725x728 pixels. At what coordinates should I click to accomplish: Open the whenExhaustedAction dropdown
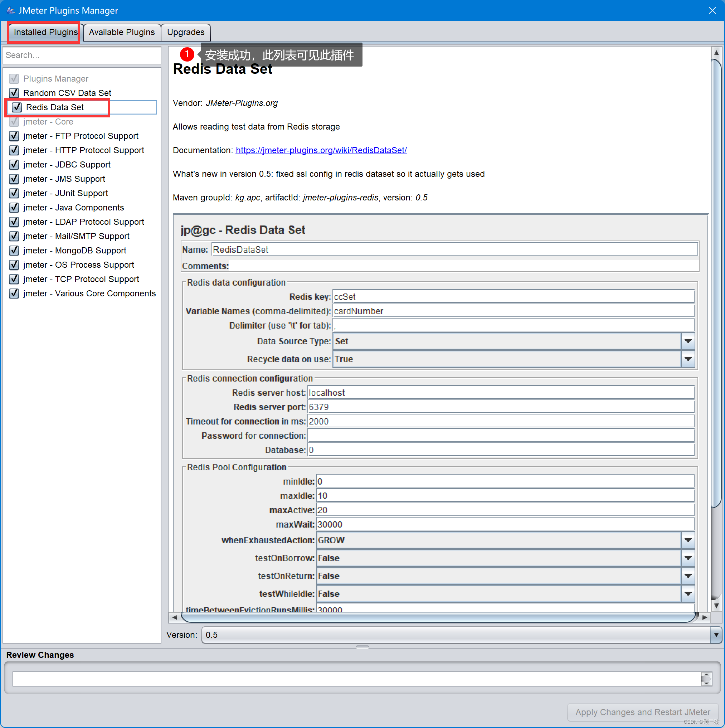[688, 540]
